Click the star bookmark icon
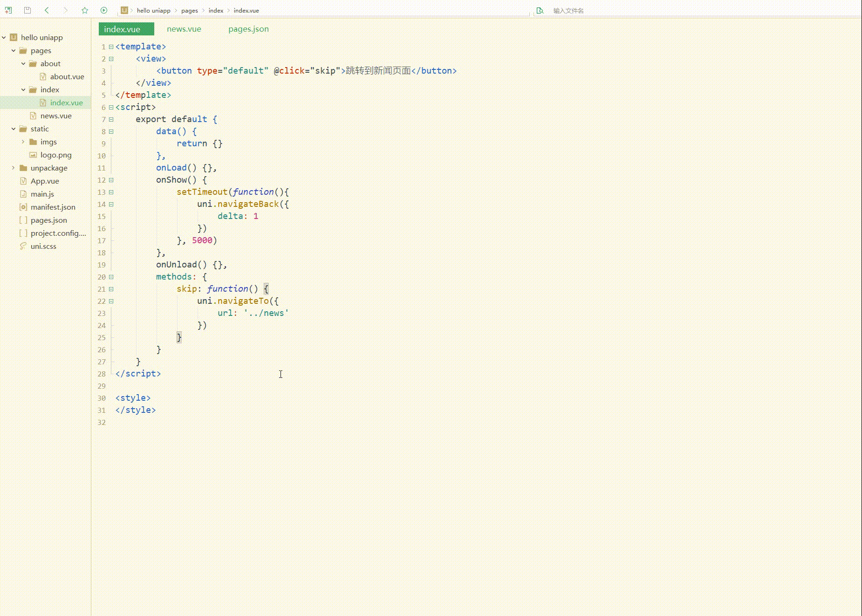This screenshot has height=616, width=862. click(85, 10)
